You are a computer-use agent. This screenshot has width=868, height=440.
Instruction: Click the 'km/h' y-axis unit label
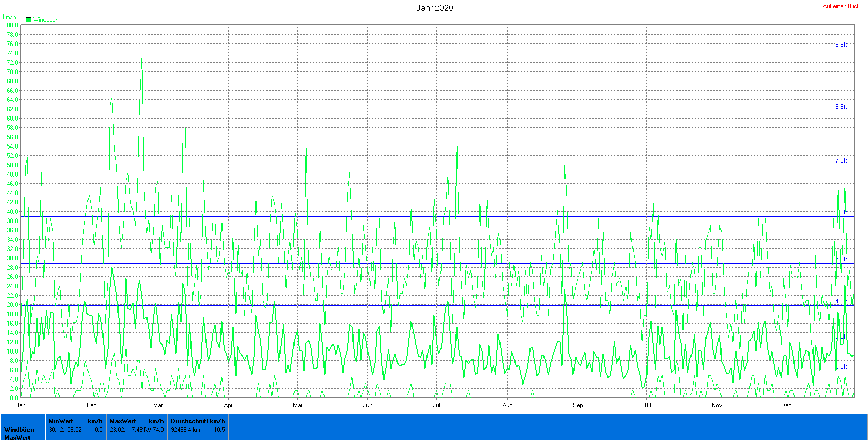[x=9, y=17]
